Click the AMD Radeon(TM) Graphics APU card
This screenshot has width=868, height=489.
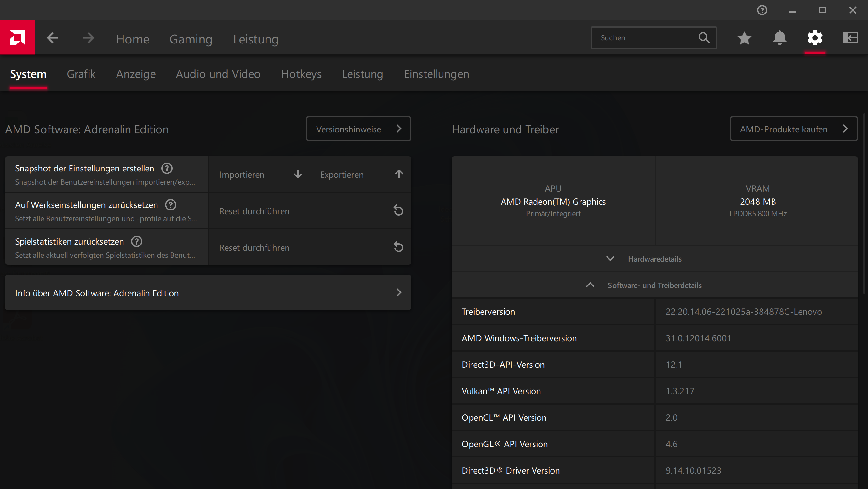pos(553,201)
